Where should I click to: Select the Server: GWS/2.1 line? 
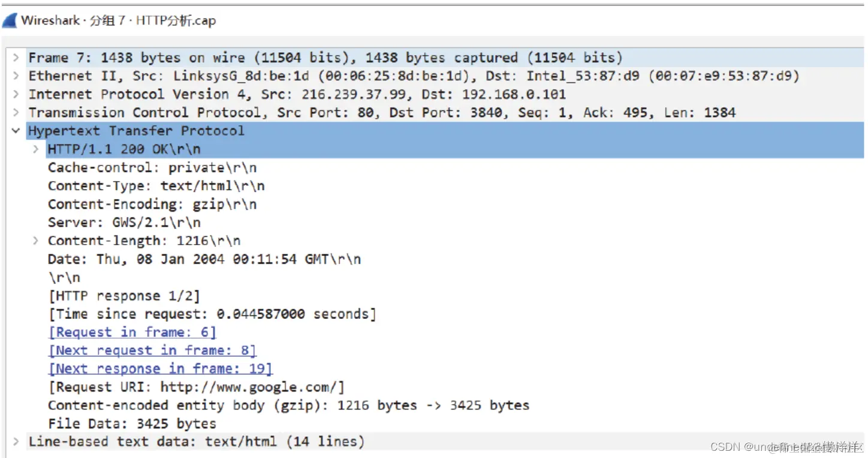(x=124, y=222)
